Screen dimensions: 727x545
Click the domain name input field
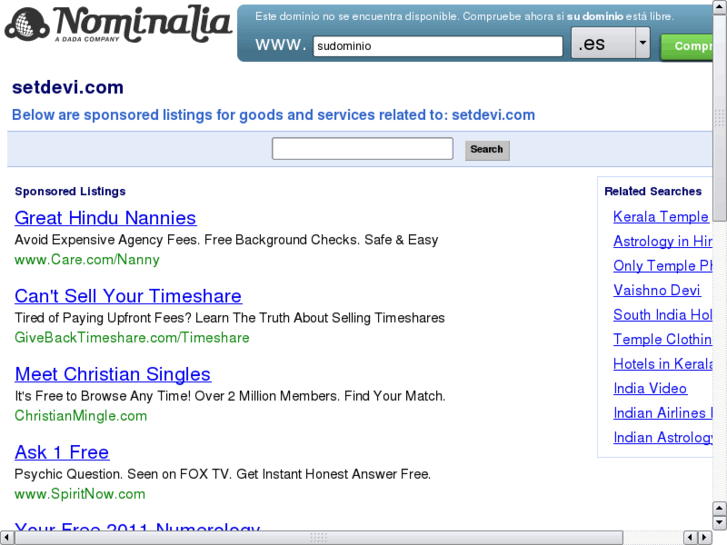[438, 46]
